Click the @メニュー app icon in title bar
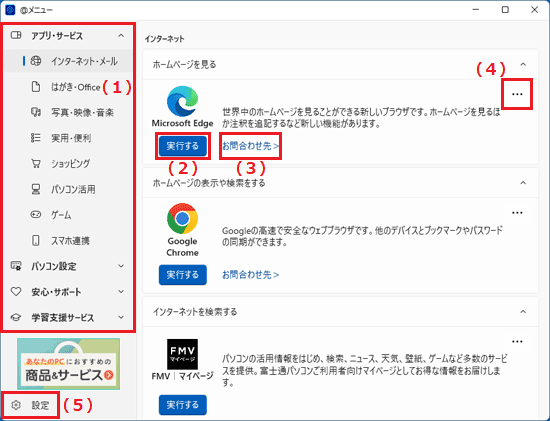Screen dimensions: 550x421 (10, 9)
